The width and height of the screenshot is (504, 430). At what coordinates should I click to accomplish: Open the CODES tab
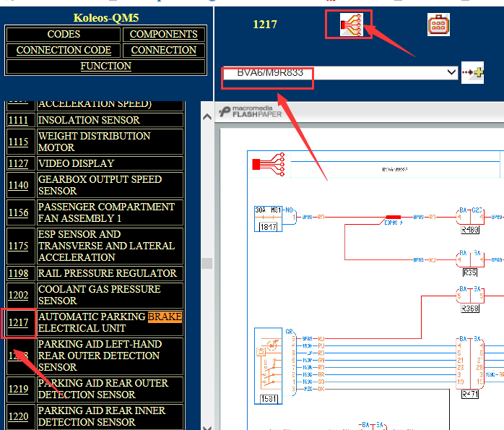coord(64,34)
